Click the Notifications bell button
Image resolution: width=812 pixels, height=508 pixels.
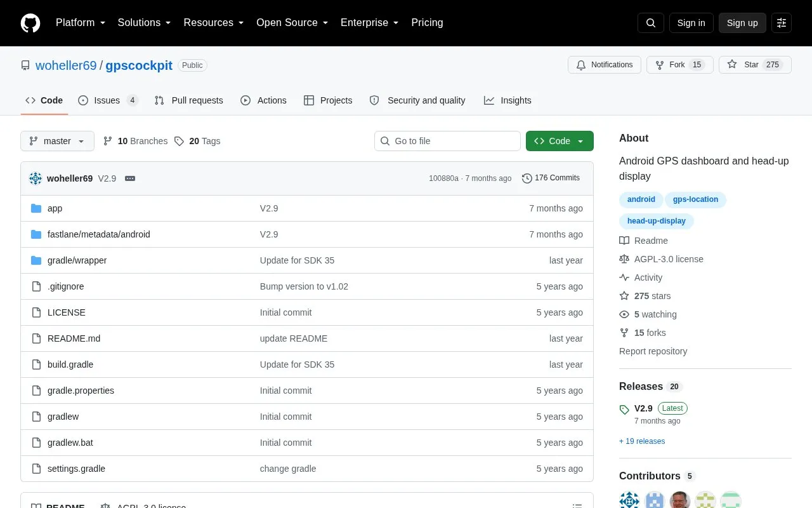(605, 65)
